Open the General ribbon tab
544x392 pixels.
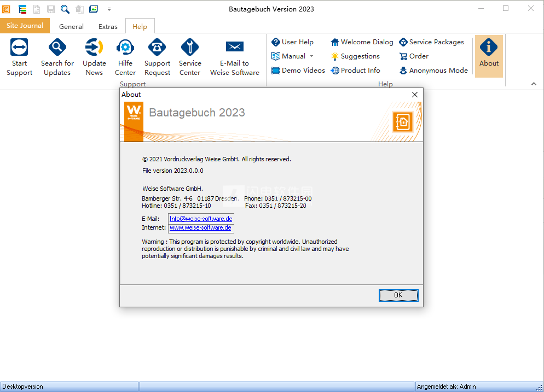coord(72,26)
